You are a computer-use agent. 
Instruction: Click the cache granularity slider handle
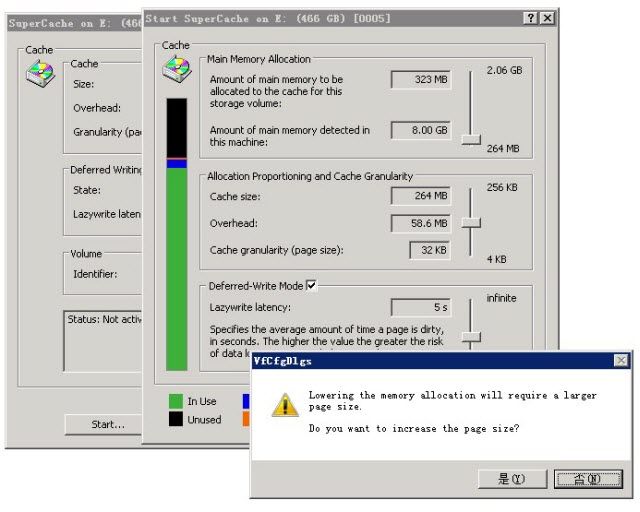click(x=471, y=223)
